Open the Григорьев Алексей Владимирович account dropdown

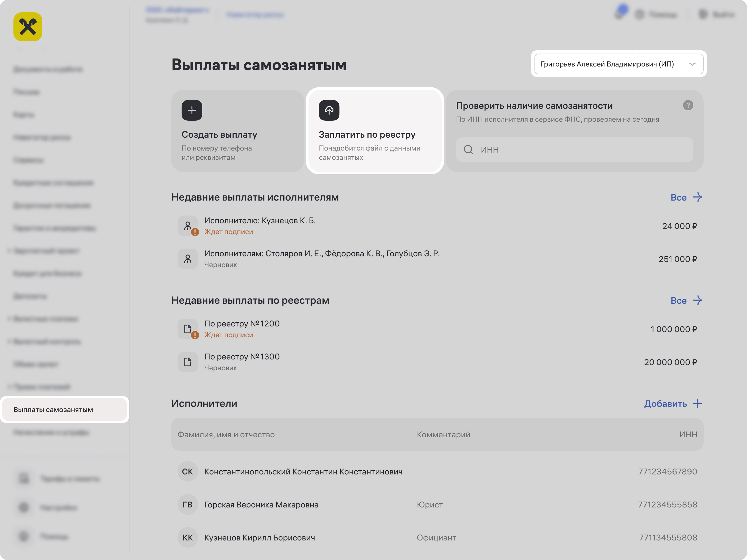[607, 64]
